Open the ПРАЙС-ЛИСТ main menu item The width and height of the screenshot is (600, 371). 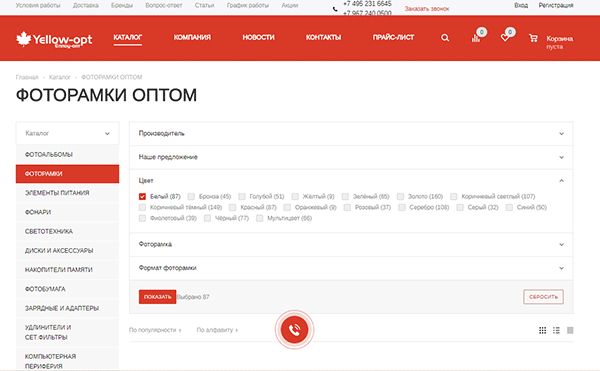tap(393, 37)
